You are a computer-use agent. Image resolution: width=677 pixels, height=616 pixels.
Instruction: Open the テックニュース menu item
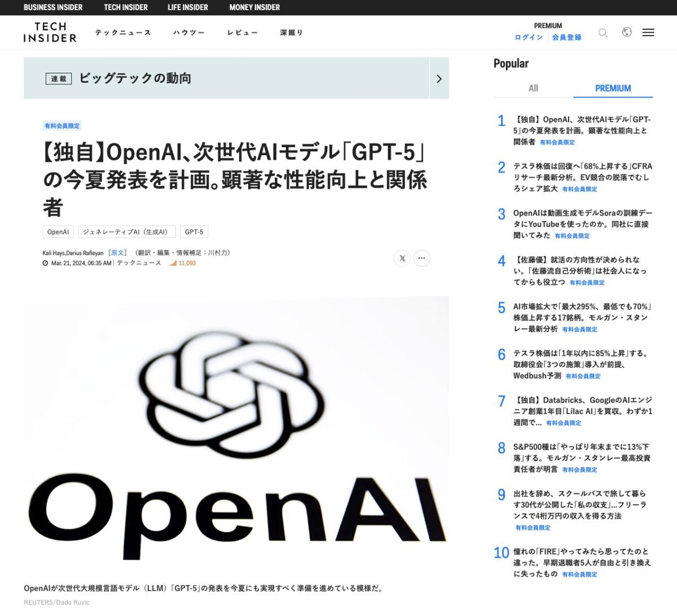pyautogui.click(x=124, y=33)
